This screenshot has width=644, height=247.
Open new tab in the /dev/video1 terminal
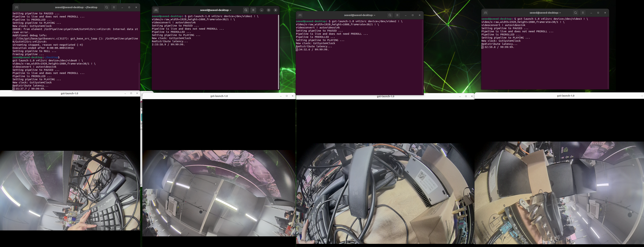(x=156, y=10)
